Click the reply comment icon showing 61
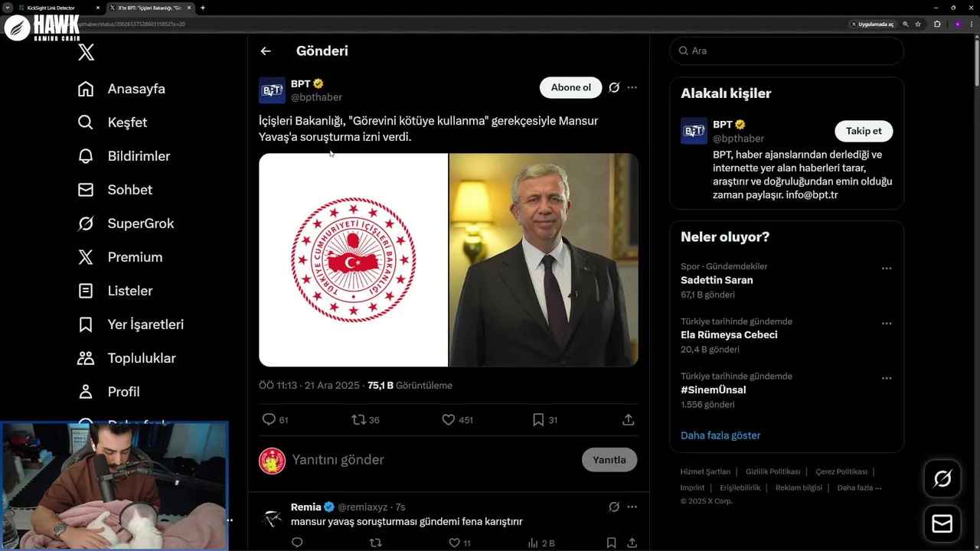980x551 pixels. (x=269, y=419)
